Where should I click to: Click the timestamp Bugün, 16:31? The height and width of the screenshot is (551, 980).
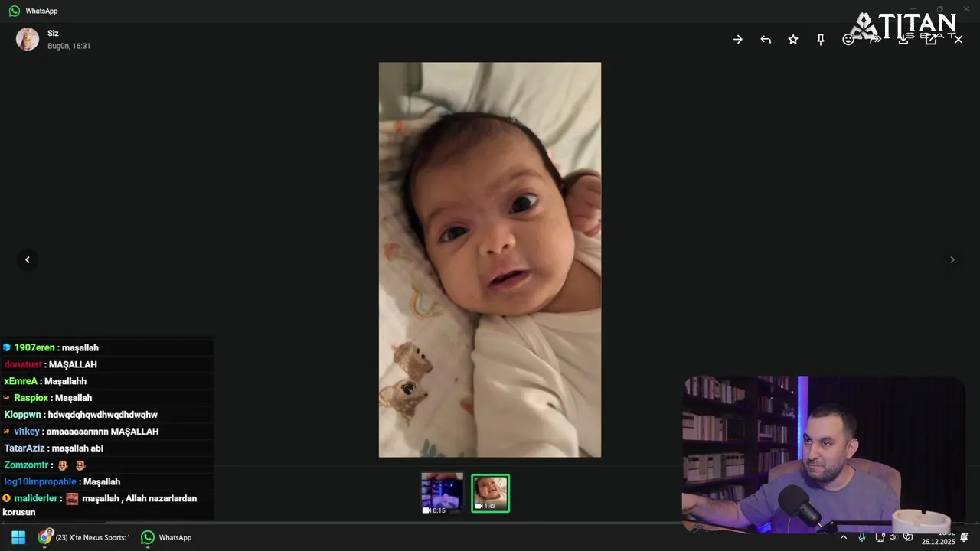[69, 46]
